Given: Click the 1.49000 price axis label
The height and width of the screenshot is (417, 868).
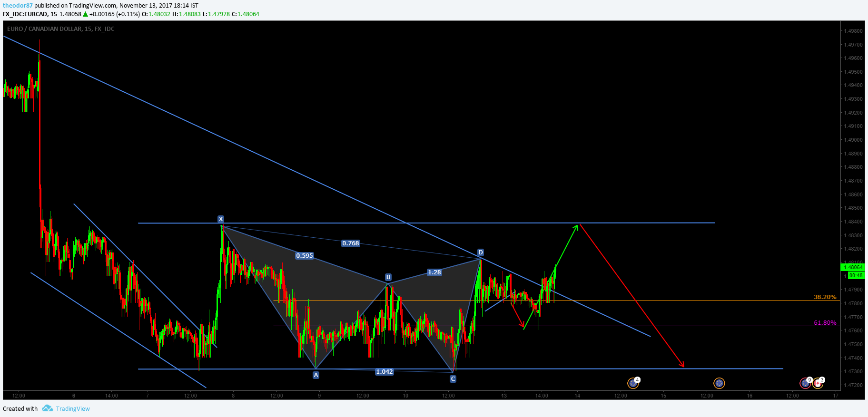Looking at the screenshot, I should (x=853, y=140).
